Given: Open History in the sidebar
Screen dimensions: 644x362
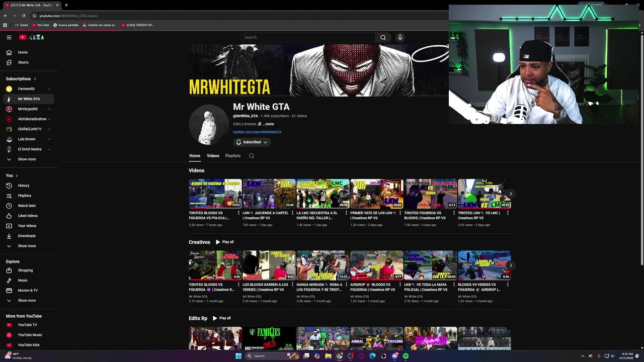Looking at the screenshot, I should click(28, 186).
